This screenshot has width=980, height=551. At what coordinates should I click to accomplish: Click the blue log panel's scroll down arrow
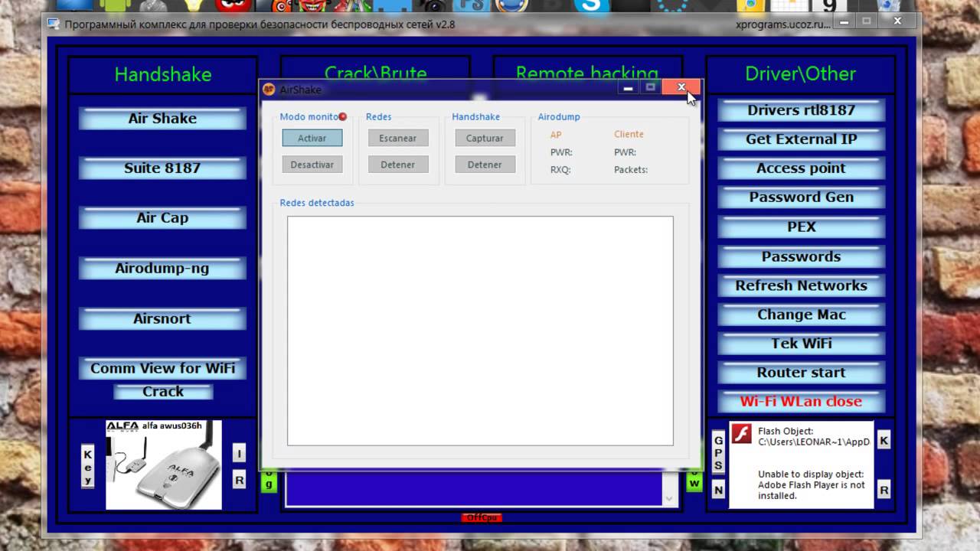[x=669, y=499]
